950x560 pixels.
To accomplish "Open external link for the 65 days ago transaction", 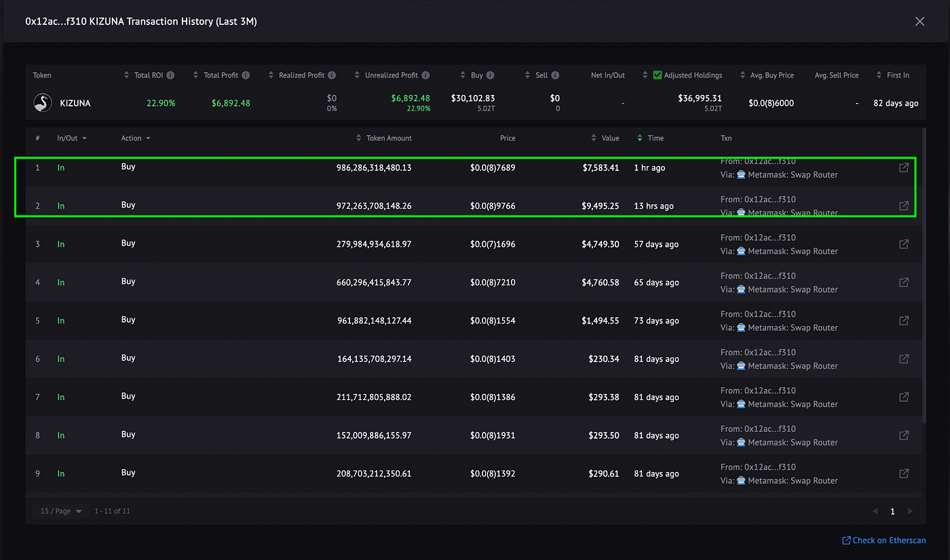I will click(x=904, y=282).
